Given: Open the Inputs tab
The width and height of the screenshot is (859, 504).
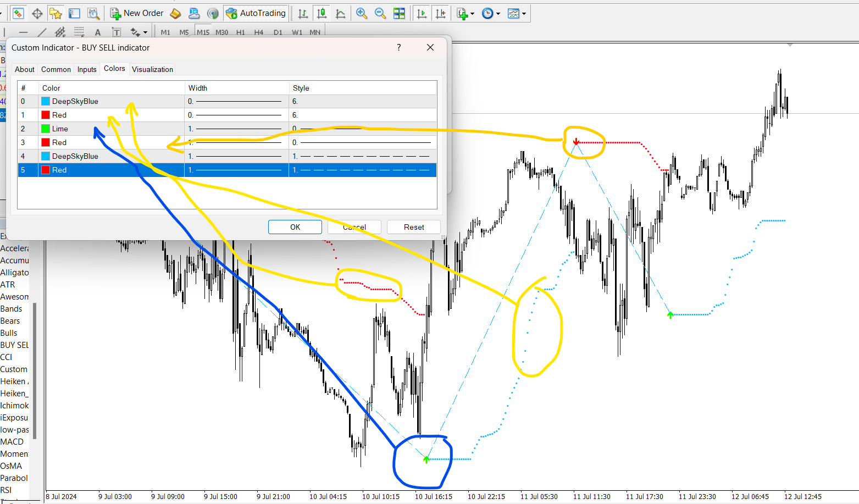Looking at the screenshot, I should (87, 69).
